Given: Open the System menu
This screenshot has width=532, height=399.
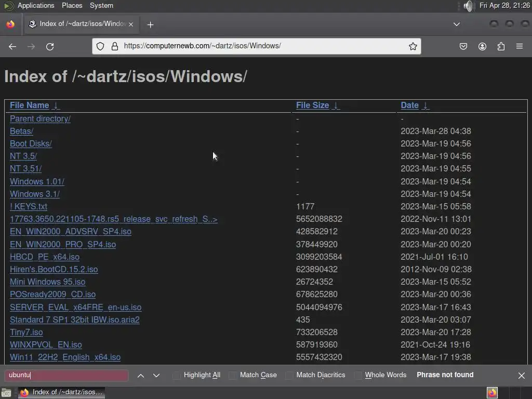Looking at the screenshot, I should coord(101,5).
